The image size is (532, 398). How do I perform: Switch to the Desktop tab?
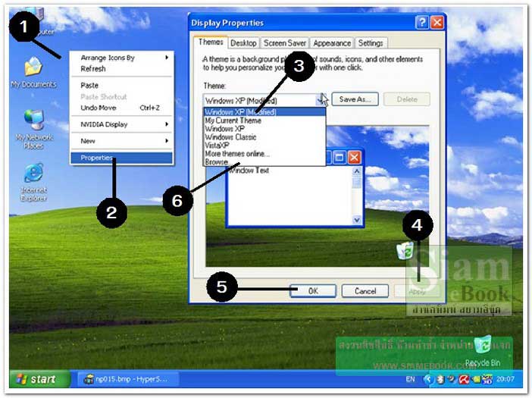[243, 43]
